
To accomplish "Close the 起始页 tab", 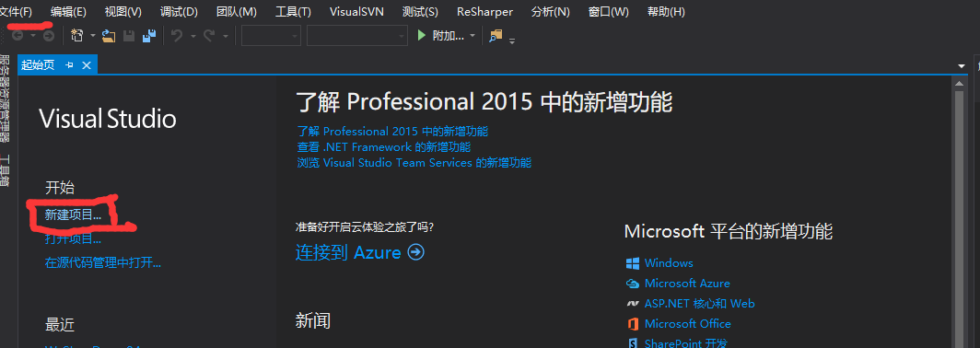I will click(x=87, y=65).
